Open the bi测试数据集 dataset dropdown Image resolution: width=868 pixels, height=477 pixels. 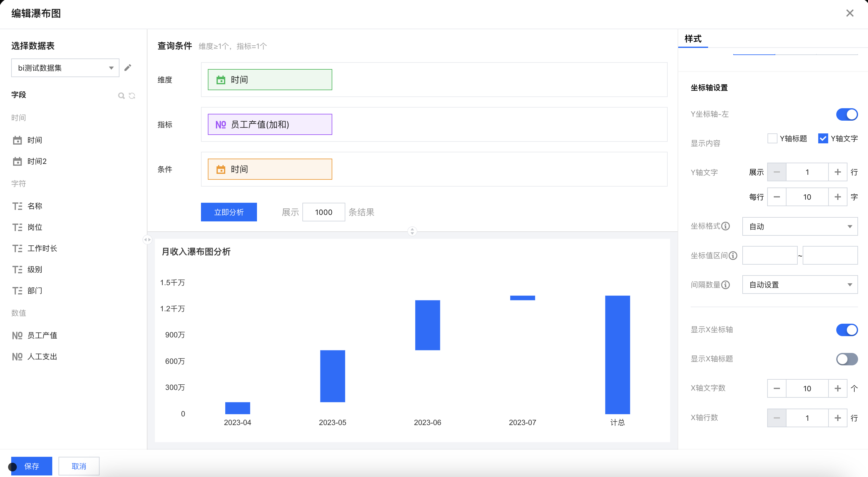(x=65, y=68)
